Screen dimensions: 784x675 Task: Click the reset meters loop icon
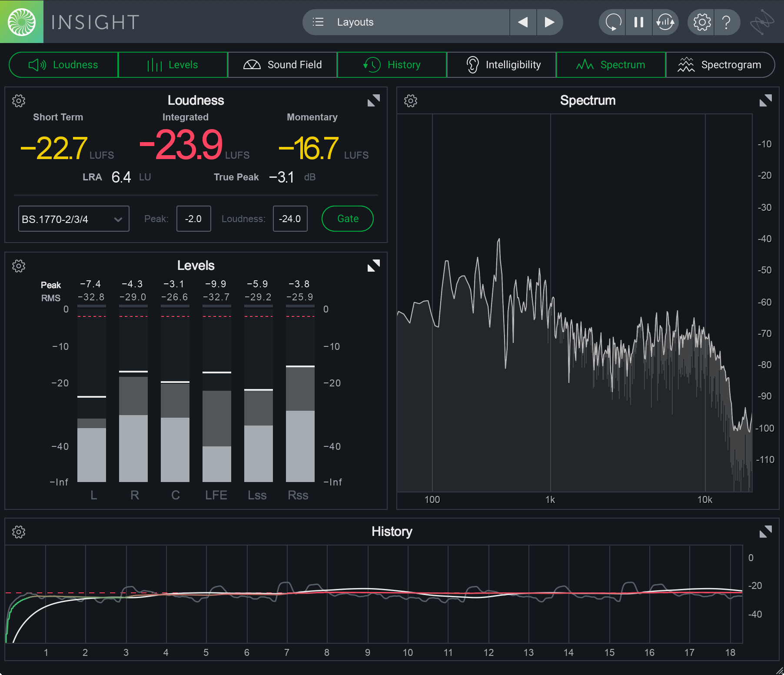point(613,22)
